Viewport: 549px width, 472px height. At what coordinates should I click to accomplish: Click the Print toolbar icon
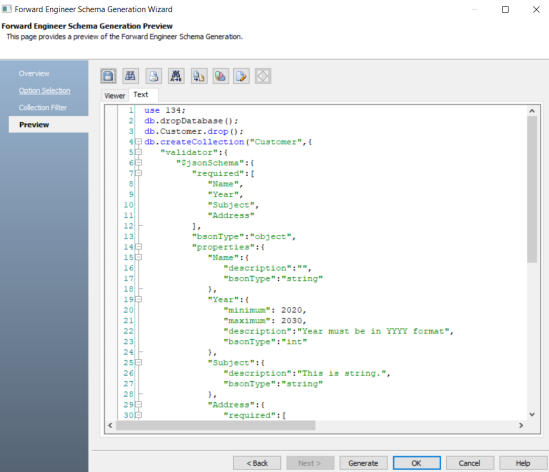(153, 76)
